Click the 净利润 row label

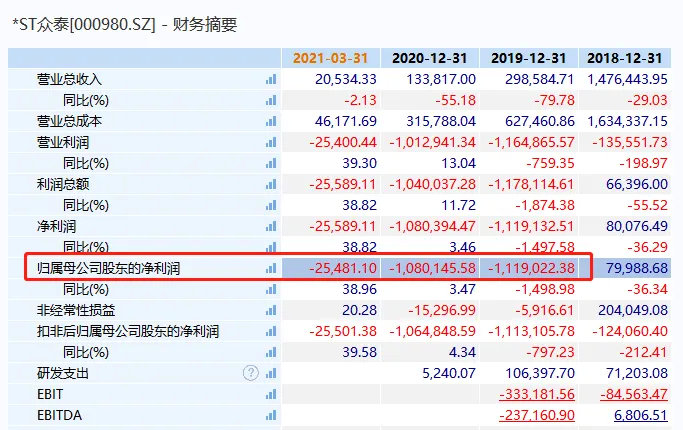click(x=56, y=226)
